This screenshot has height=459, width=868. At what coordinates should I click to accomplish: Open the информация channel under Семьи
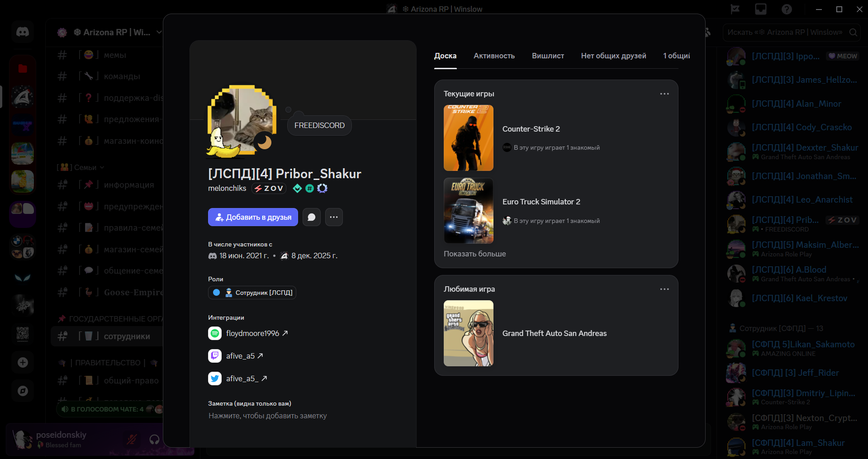(108, 185)
